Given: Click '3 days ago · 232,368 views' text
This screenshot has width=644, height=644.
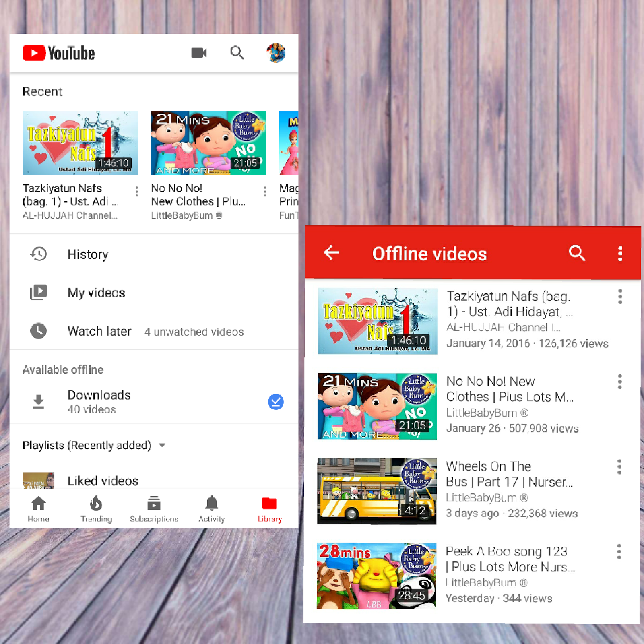Looking at the screenshot, I should coord(512,513).
